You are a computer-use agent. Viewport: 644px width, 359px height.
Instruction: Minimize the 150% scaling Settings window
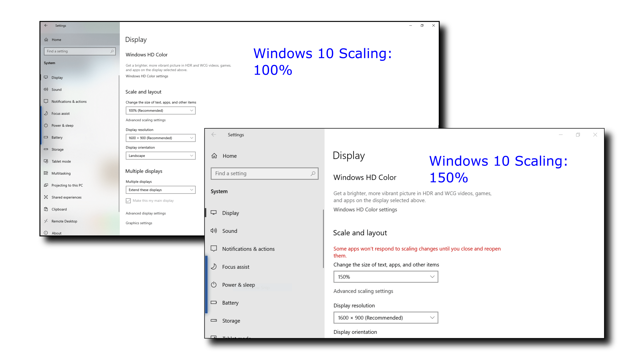[561, 135]
